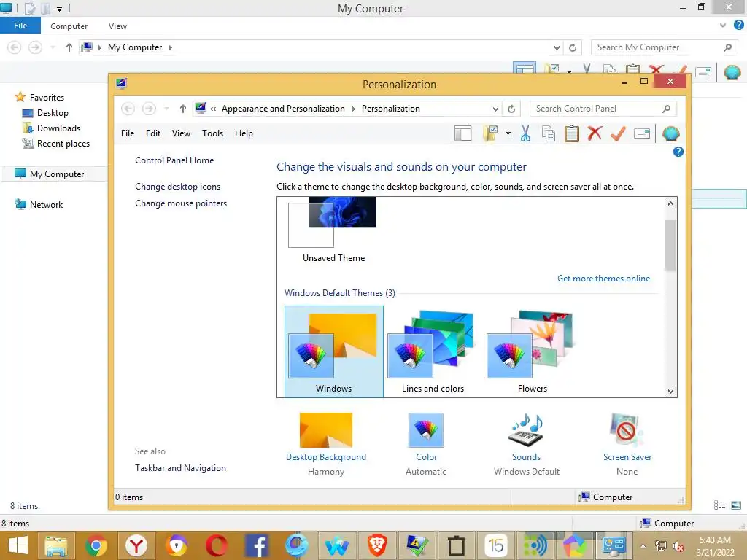Screen dimensions: 747x560
Task: Click Get more themes online link
Action: point(603,279)
